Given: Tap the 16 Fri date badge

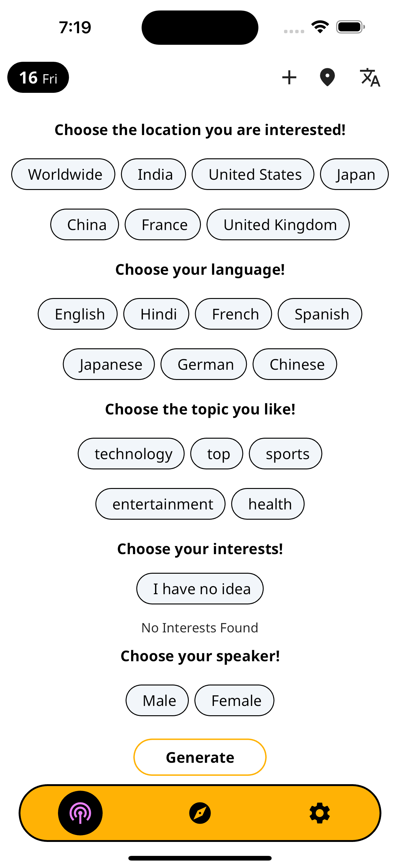Looking at the screenshot, I should 38,78.
